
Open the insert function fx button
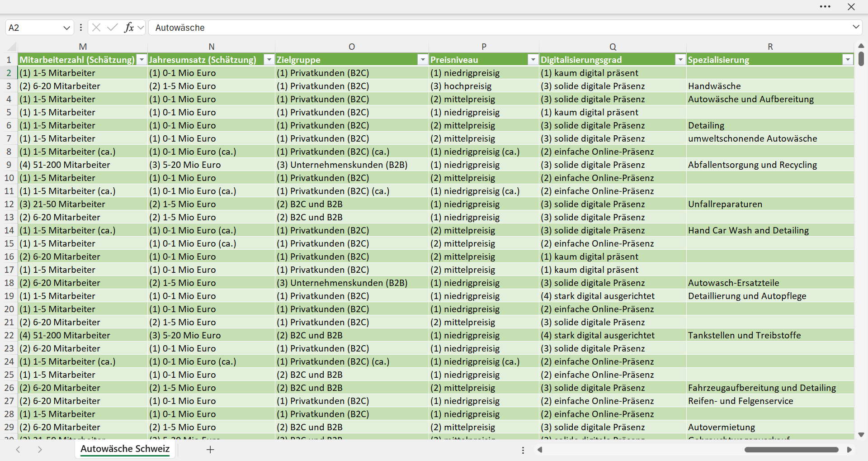(x=129, y=28)
